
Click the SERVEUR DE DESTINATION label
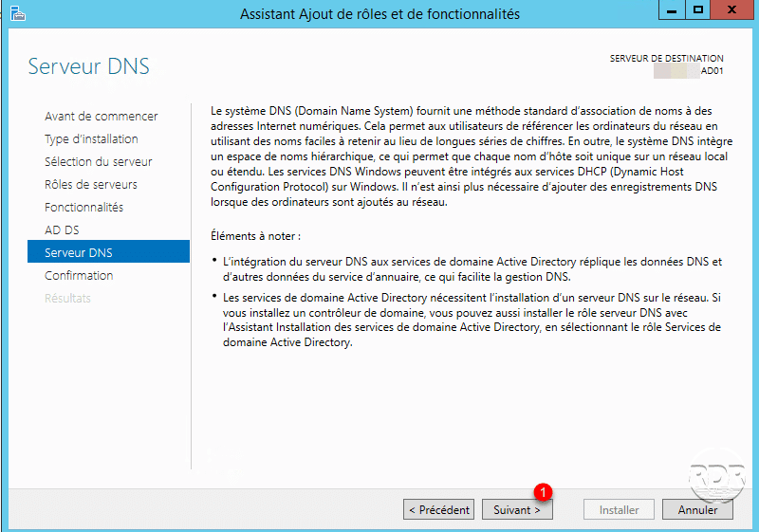[x=667, y=59]
